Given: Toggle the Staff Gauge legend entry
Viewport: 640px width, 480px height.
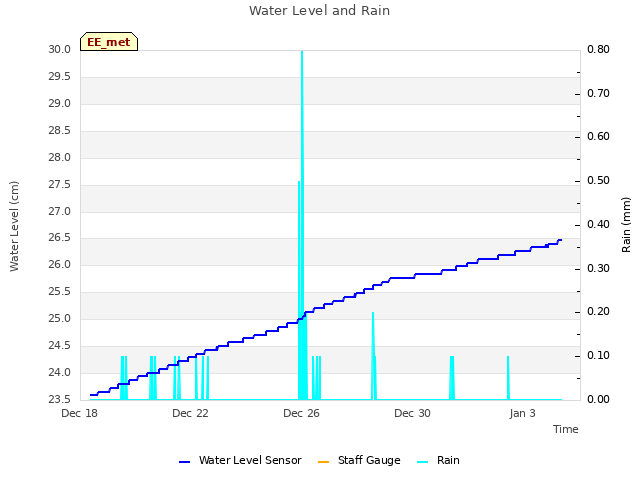Looking at the screenshot, I should pos(359,460).
